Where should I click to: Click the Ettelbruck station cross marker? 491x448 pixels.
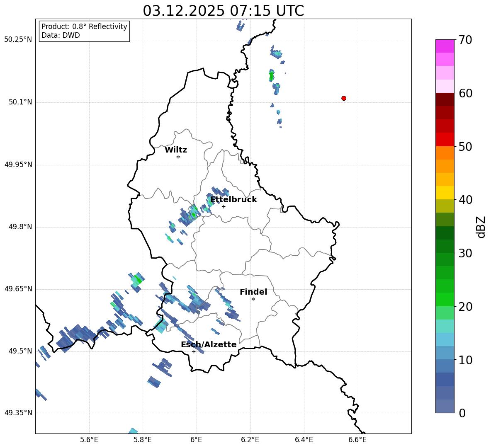(x=224, y=206)
